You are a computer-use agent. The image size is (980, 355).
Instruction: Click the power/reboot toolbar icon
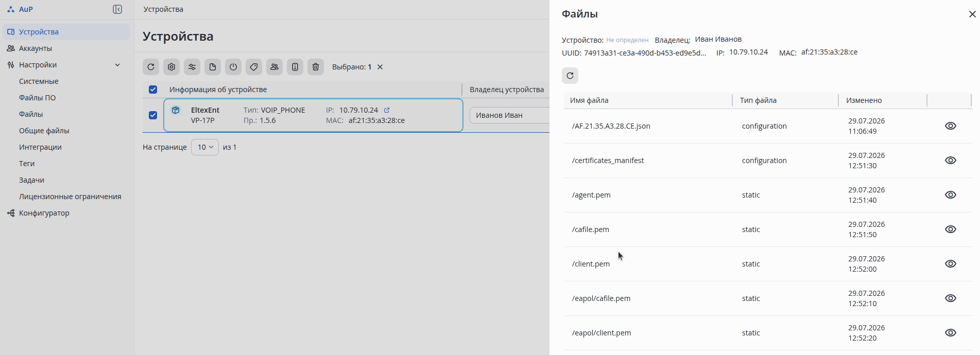pyautogui.click(x=233, y=67)
